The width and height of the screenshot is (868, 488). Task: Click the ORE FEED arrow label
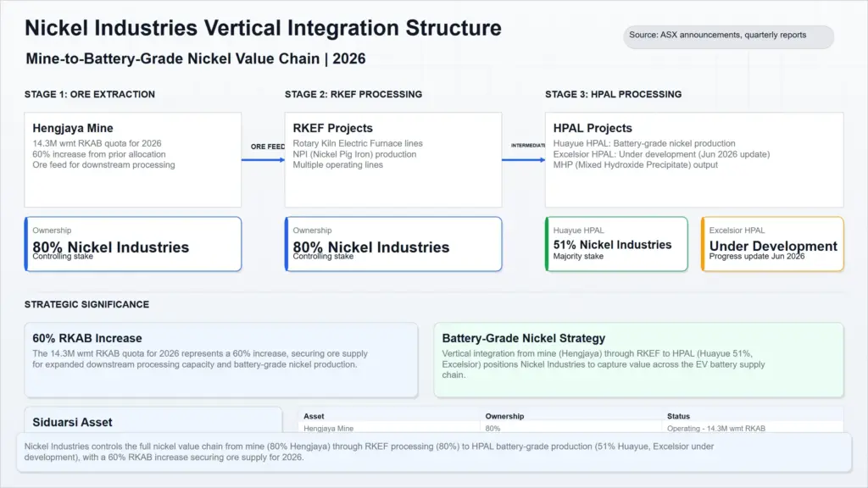tap(267, 147)
